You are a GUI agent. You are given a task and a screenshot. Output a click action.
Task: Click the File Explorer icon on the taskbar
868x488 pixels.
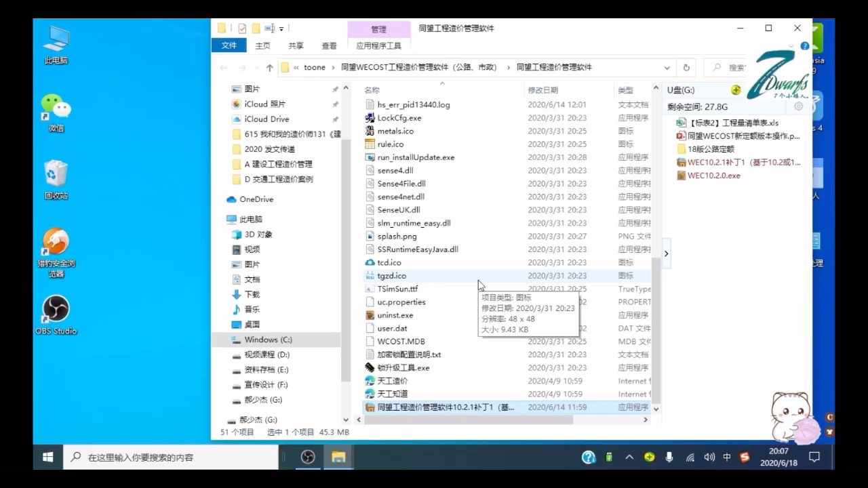click(338, 457)
